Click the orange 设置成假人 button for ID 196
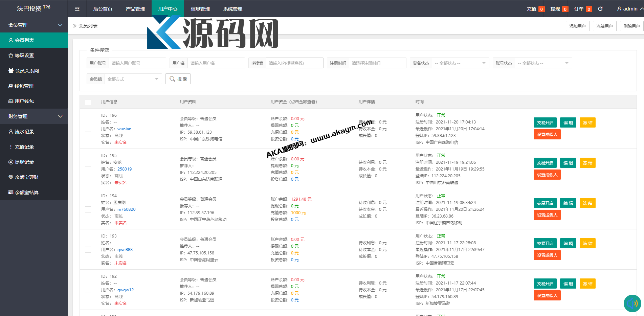644x316 pixels. pos(547,135)
